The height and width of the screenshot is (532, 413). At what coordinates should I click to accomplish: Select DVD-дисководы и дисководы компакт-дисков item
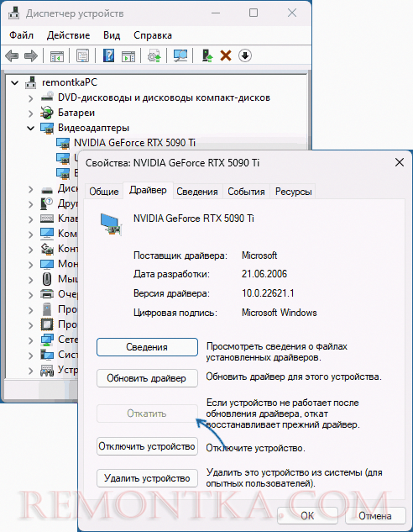coord(164,97)
